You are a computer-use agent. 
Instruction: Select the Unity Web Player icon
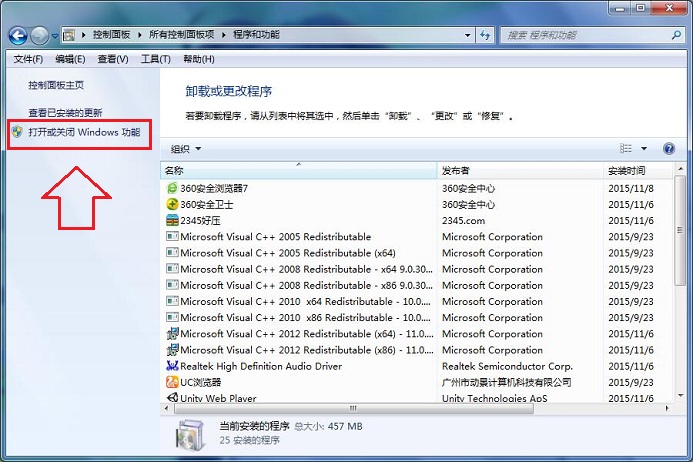tap(172, 398)
